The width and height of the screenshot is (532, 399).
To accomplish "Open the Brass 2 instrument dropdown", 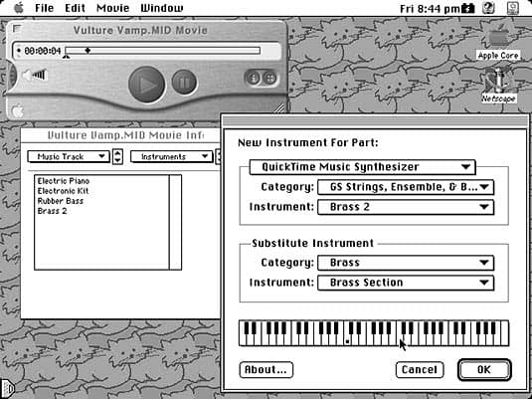I will pyautogui.click(x=406, y=207).
